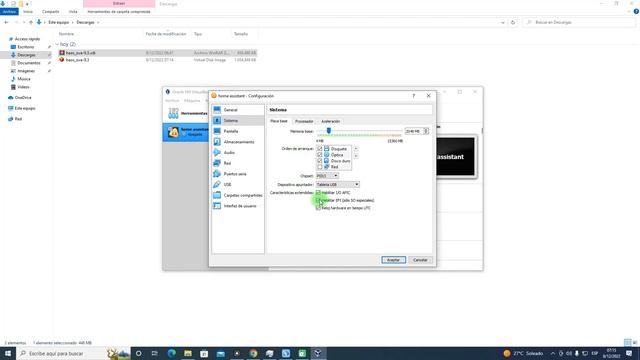Screen dimensions: 640x360
Task: Toggle Habilitar I/O APIC checkbox
Action: pos(318,193)
